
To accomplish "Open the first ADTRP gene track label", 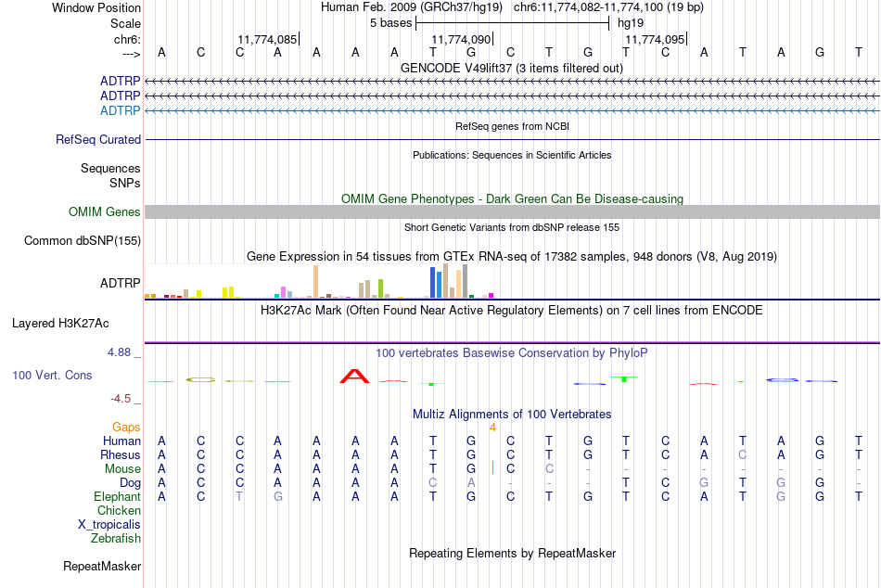I will pos(121,81).
